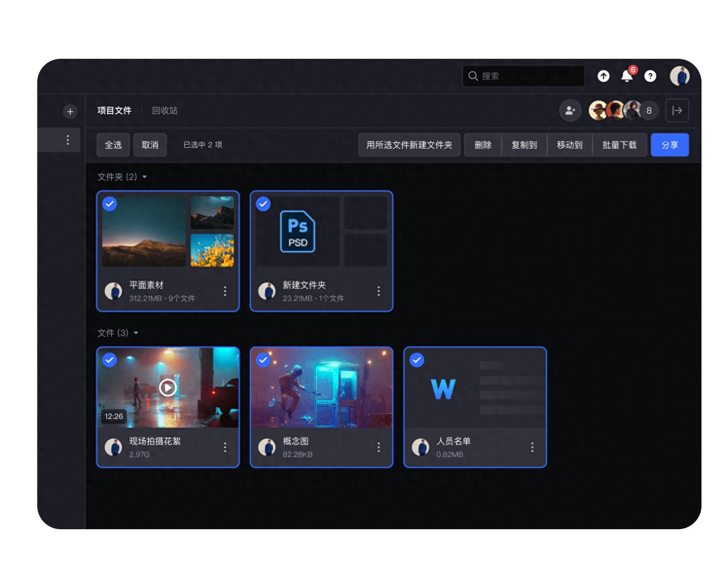Collapse the 文件 (3) section
The image size is (725, 588).
click(x=136, y=333)
